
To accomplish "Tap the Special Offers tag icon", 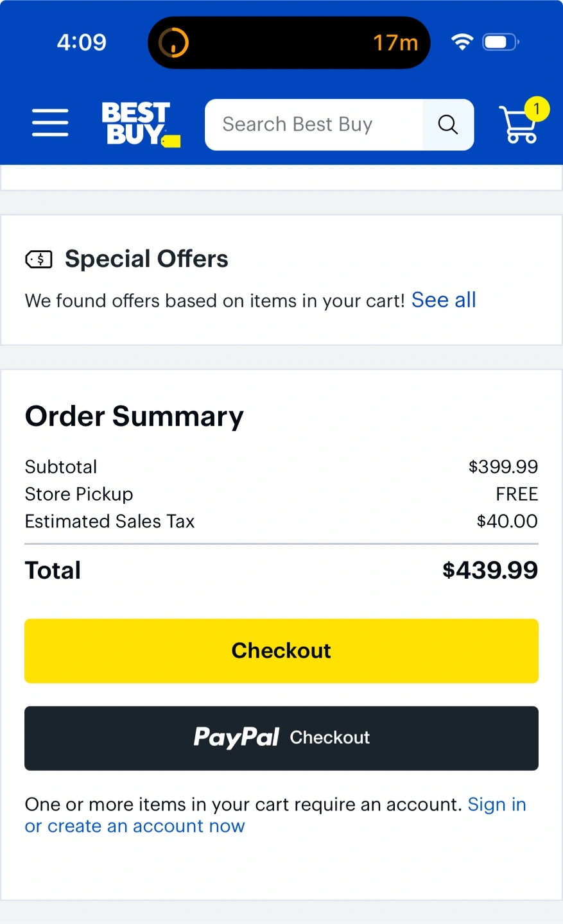I will coord(39,259).
